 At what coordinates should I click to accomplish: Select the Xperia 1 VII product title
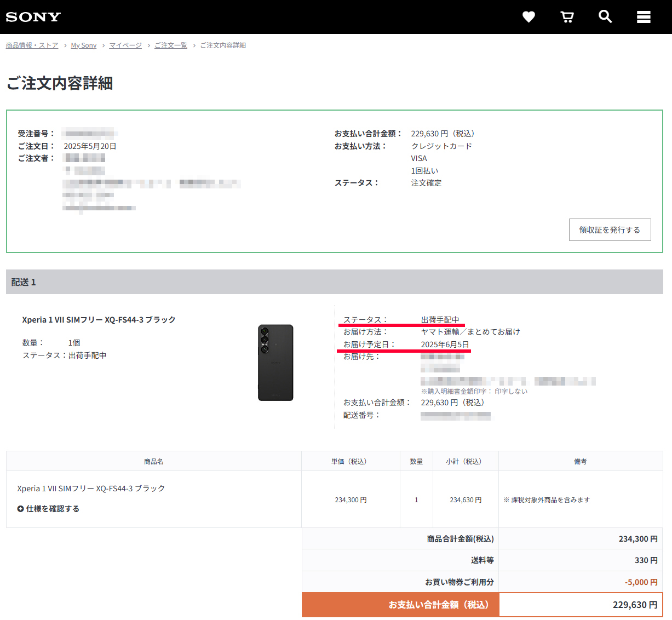point(99,320)
